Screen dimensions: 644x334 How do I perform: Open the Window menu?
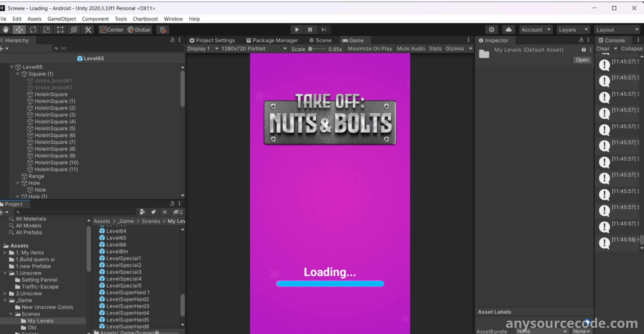point(173,19)
